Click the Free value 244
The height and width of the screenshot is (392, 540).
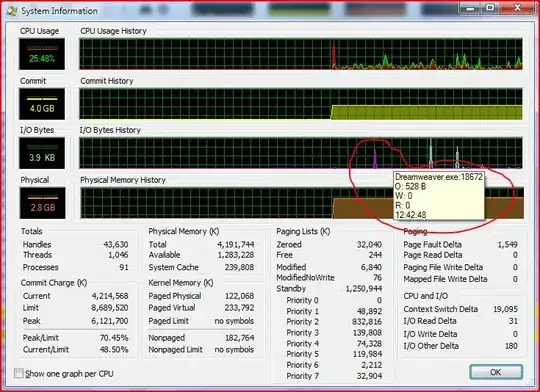pyautogui.click(x=375, y=255)
